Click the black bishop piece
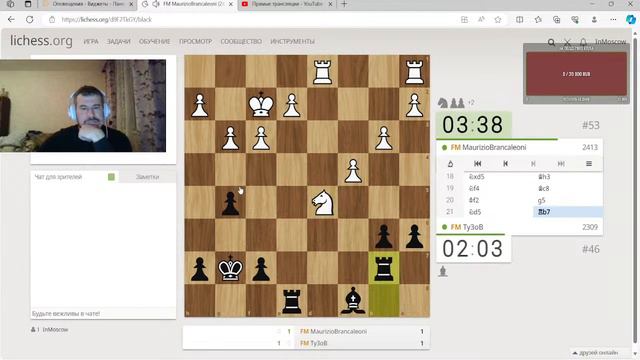The width and height of the screenshot is (640, 360). tap(353, 301)
